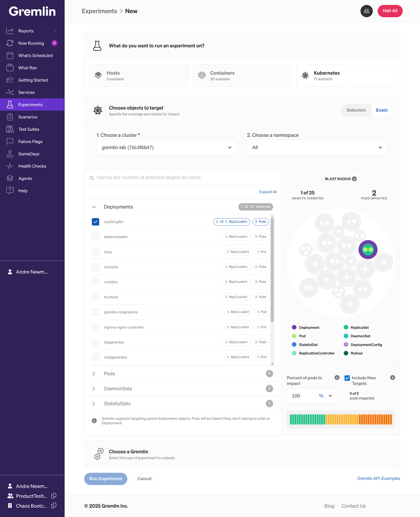Image resolution: width=420 pixels, height=517 pixels.
Task: Click the Deployment purple legend swatch
Action: coord(294,327)
